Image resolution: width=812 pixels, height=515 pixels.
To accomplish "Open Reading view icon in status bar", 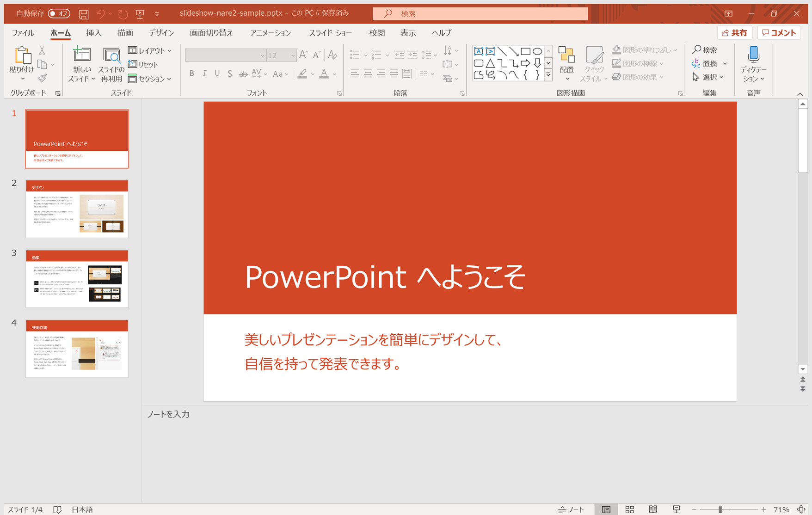I will (x=653, y=509).
